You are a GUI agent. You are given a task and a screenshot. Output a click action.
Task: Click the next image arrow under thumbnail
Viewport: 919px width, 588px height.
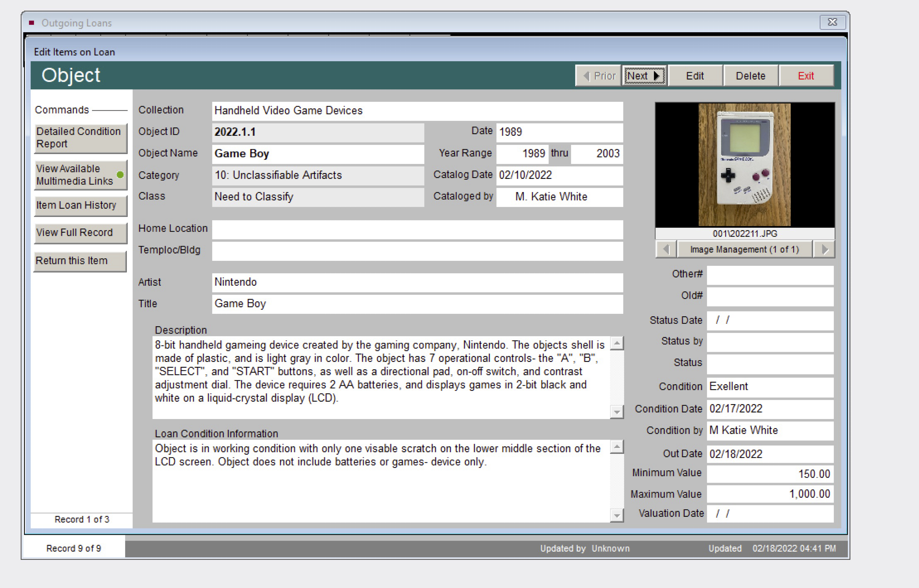pos(824,249)
